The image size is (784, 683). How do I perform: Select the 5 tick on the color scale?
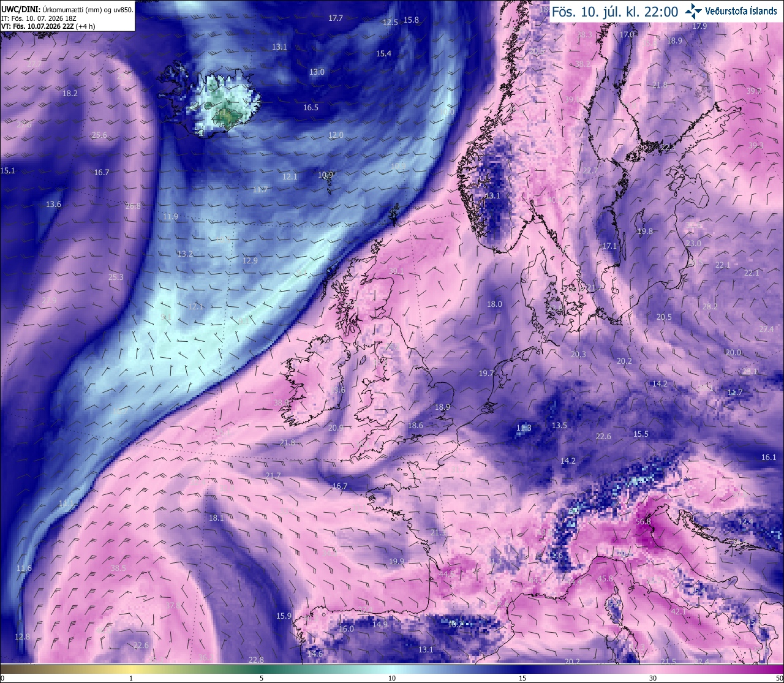pyautogui.click(x=262, y=678)
